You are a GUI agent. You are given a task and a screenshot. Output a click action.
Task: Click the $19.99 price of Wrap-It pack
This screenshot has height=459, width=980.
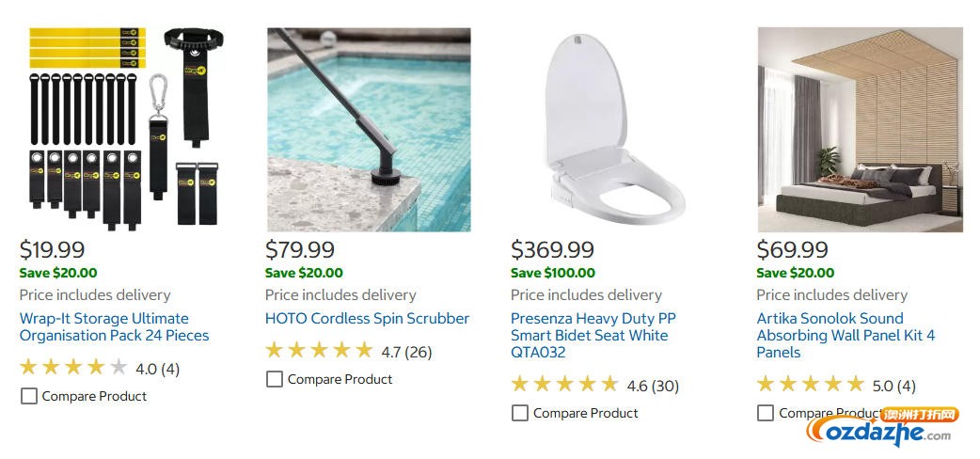point(52,249)
